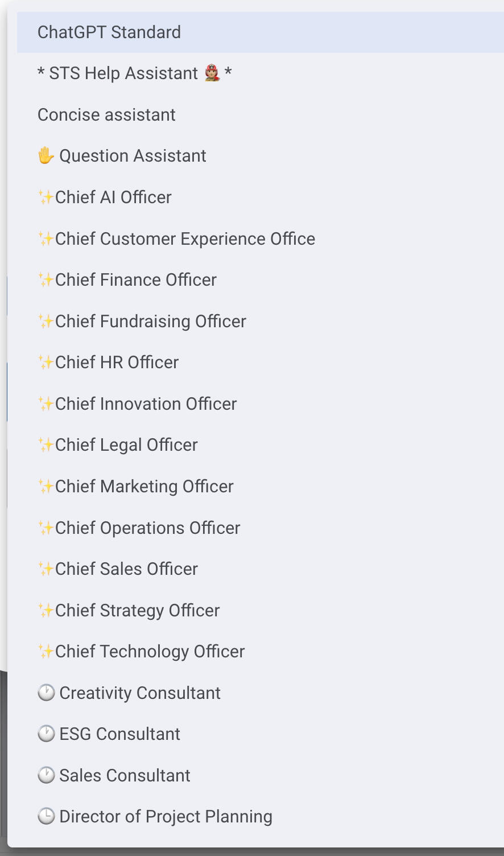
Task: Click the hand icon beside Question Assistant
Action: (46, 156)
